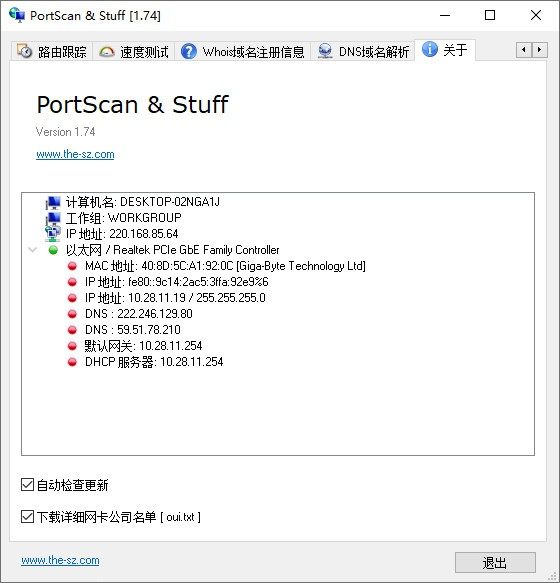The height and width of the screenshot is (583, 560).
Task: Open www.the-sz.com link below Version 1.74
Action: coord(75,154)
